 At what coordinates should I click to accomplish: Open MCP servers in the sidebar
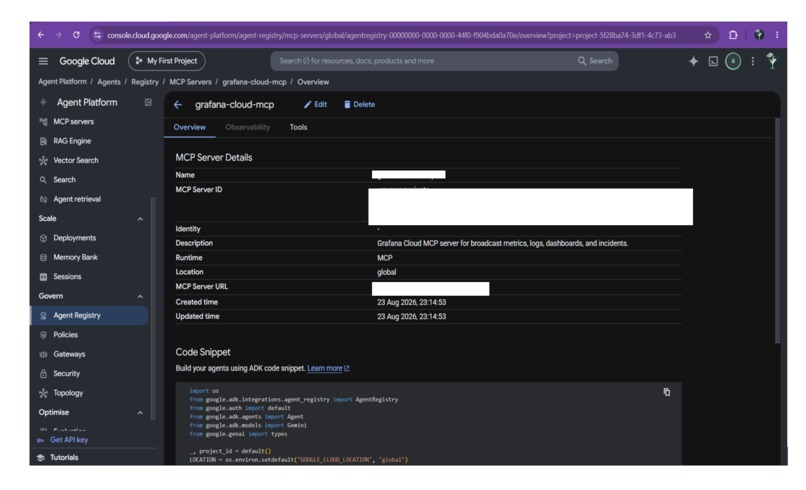point(74,122)
